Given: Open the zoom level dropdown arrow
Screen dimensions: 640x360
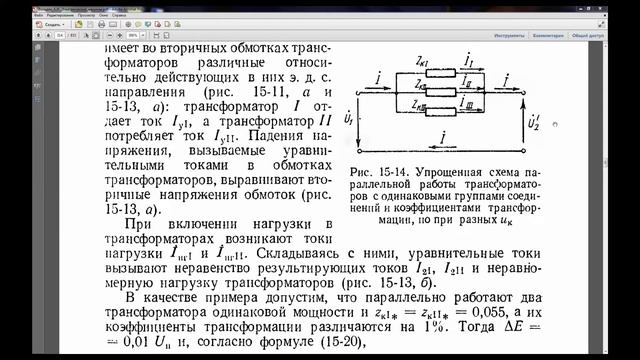Looking at the screenshot, I should tap(143, 36).
